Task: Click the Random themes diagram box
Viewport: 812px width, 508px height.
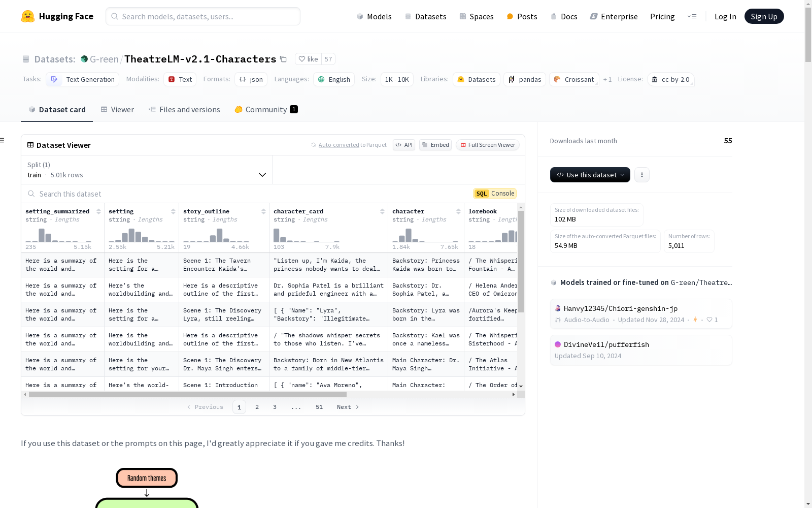Action: tap(147, 478)
